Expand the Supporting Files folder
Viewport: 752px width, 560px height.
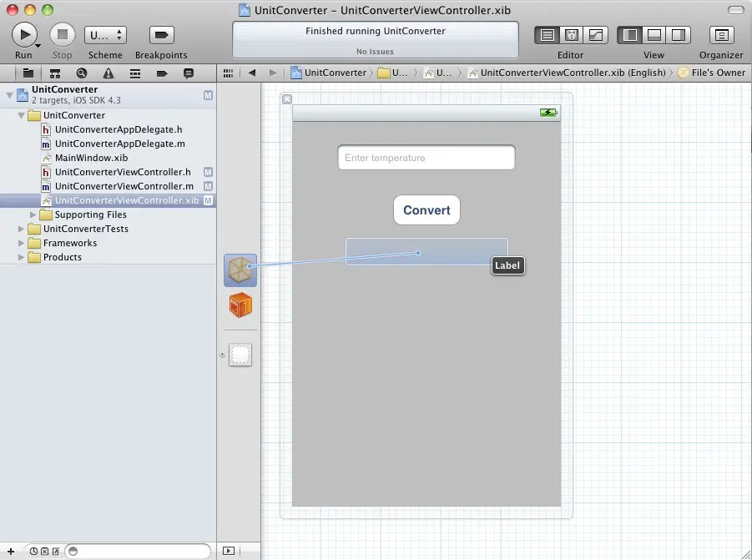pyautogui.click(x=33, y=214)
